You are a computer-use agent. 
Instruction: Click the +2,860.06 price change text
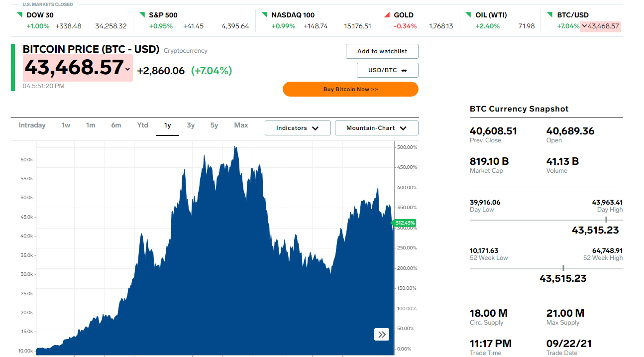161,71
